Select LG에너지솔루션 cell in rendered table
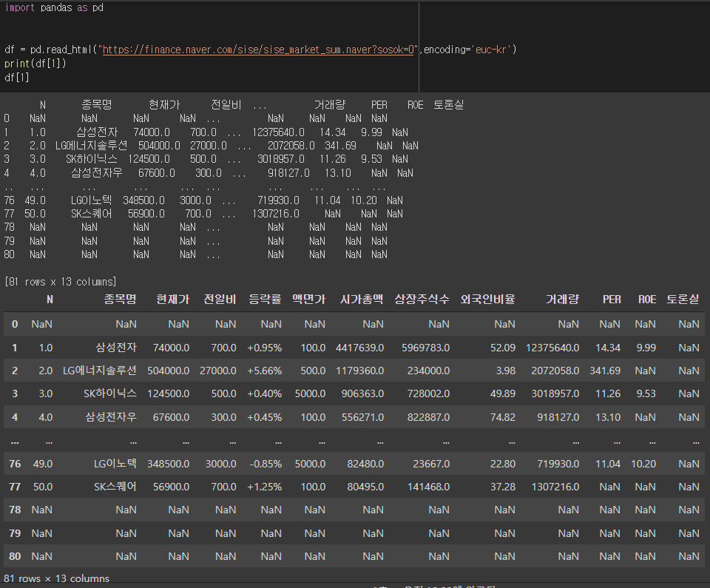The height and width of the screenshot is (588, 710). 100,371
